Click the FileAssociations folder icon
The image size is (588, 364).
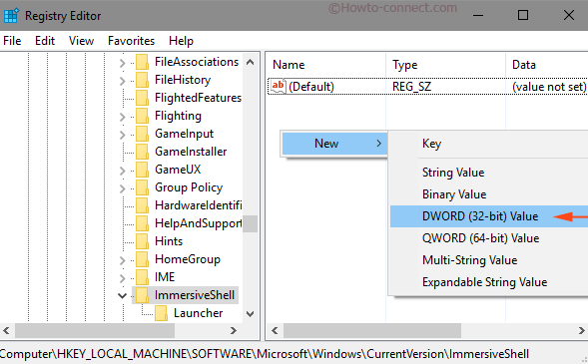pyautogui.click(x=142, y=62)
